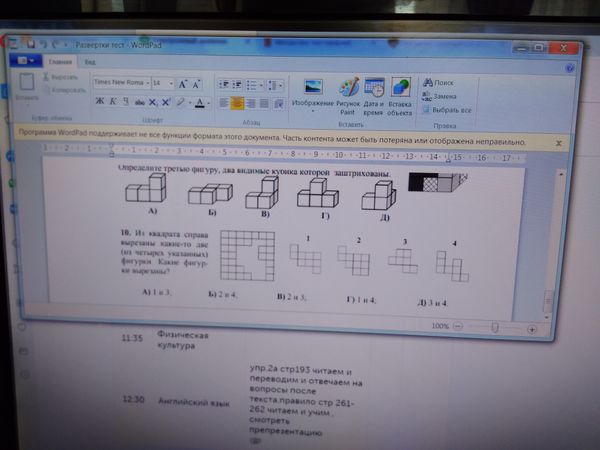Switch to the Вид tab
Screen dimensions: 600x450
(90, 62)
